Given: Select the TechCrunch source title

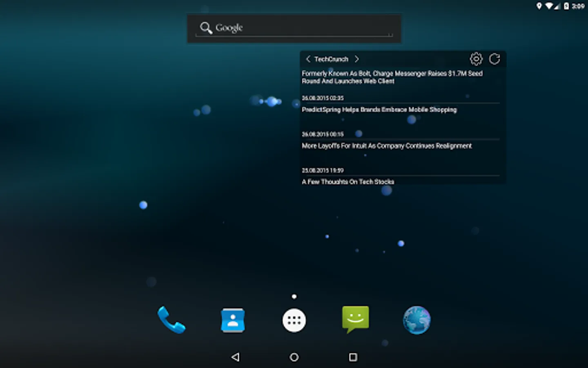Looking at the screenshot, I should (x=331, y=59).
